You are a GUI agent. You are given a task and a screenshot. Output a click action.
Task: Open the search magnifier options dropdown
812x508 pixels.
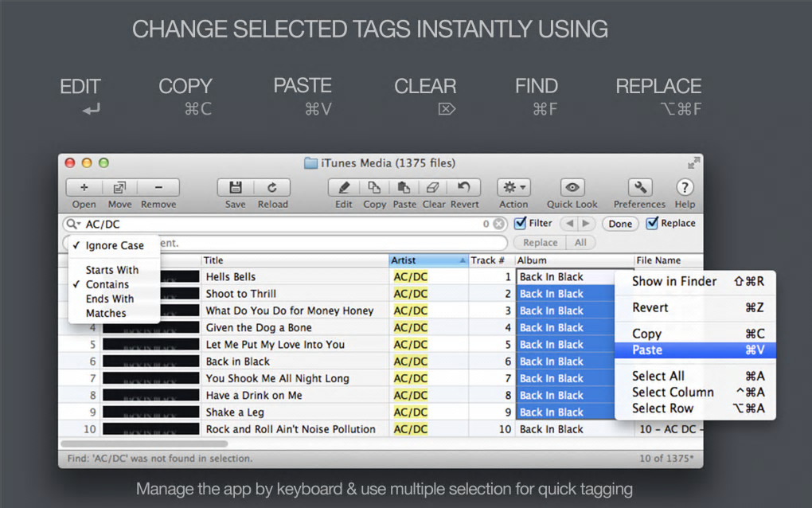point(73,224)
